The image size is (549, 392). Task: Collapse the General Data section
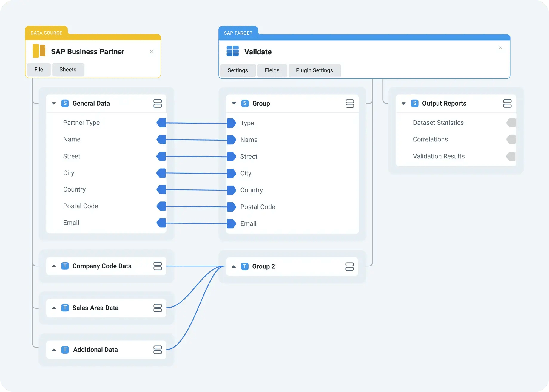tap(54, 104)
